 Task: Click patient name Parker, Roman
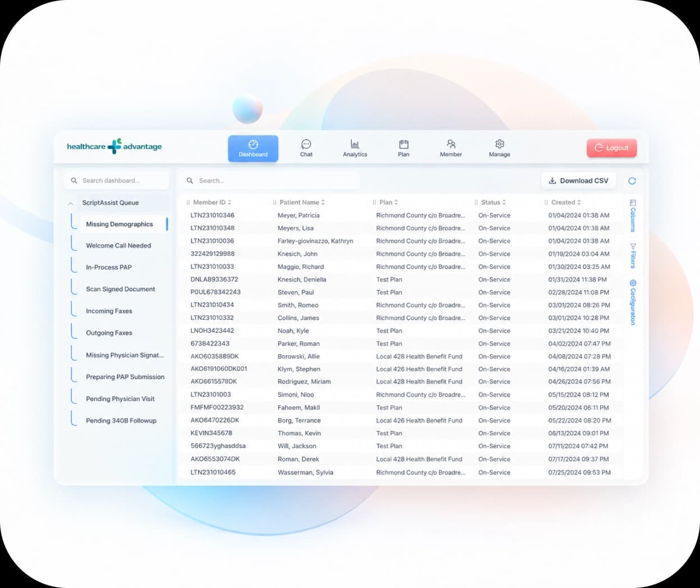pos(298,344)
